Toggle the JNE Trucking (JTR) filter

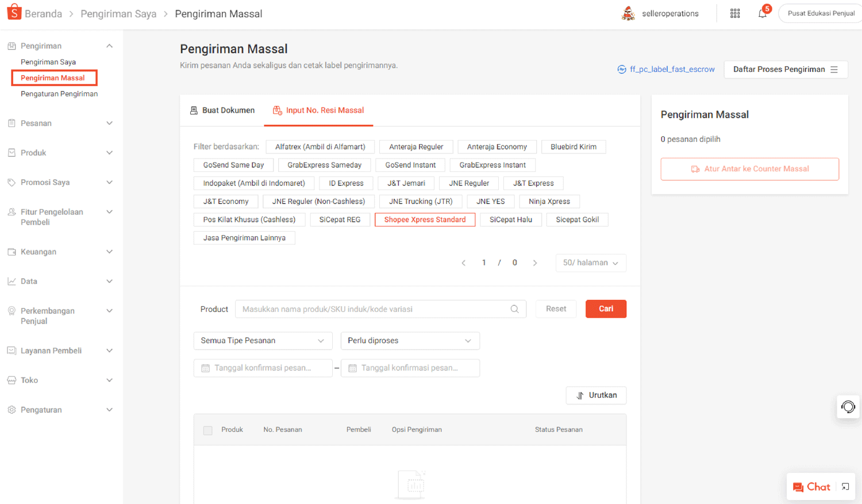pos(421,201)
